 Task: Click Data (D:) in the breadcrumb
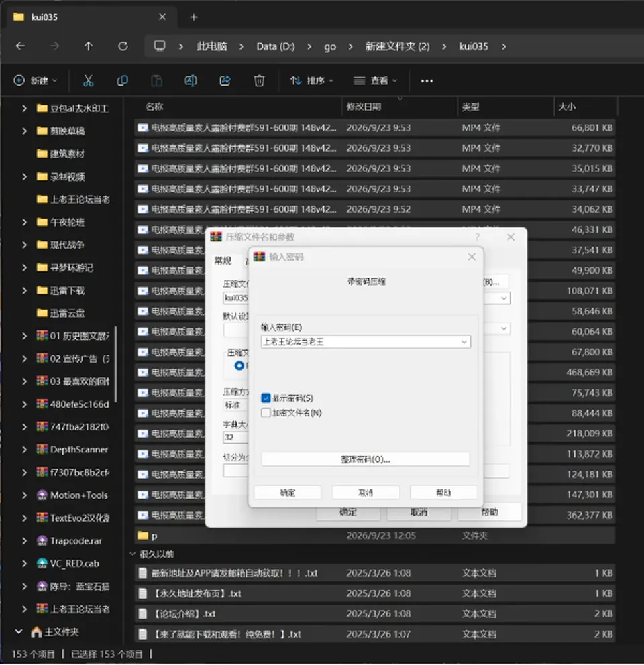[x=276, y=46]
